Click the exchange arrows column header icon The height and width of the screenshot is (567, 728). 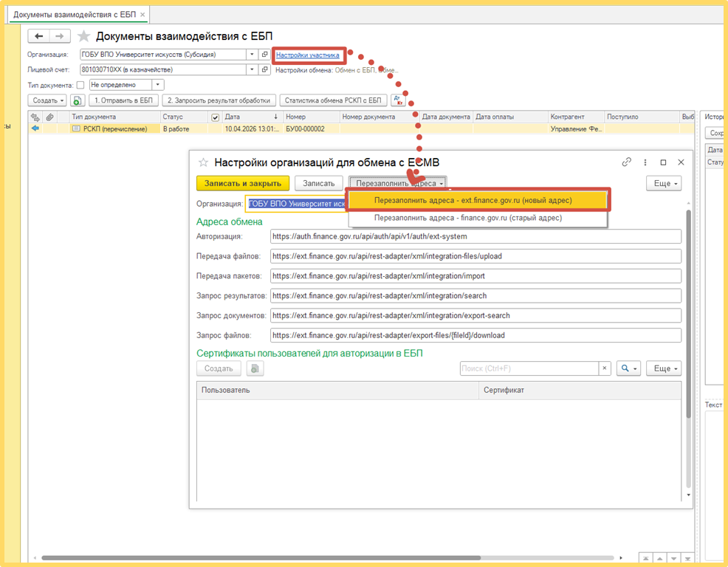tap(35, 117)
